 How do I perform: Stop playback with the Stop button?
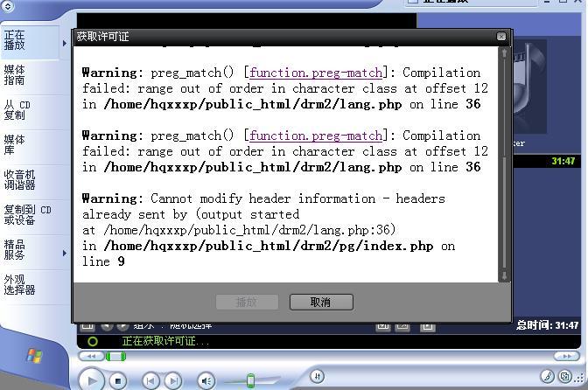[118, 381]
